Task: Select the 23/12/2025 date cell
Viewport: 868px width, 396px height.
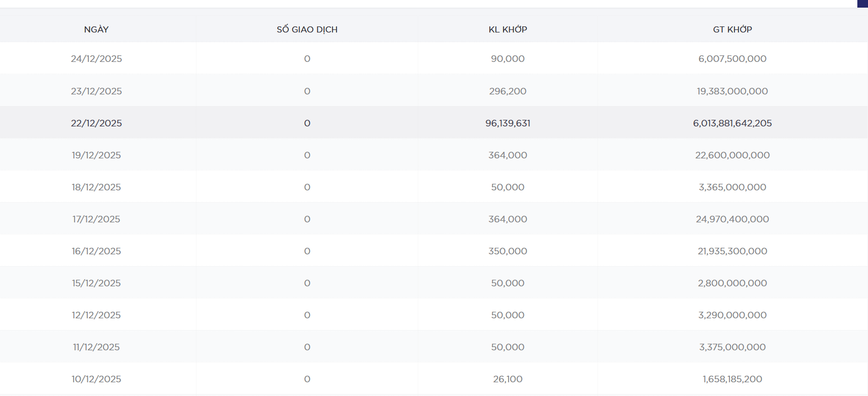Action: coord(96,91)
